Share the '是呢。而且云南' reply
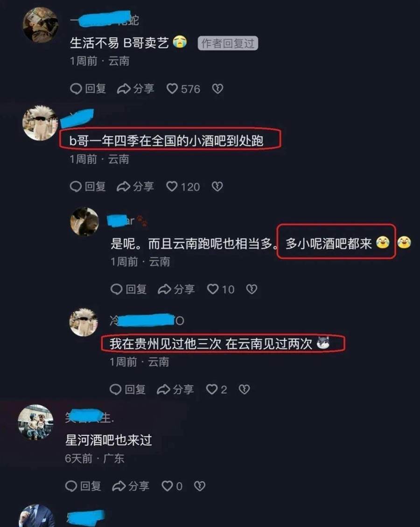420x527 pixels. 176,289
